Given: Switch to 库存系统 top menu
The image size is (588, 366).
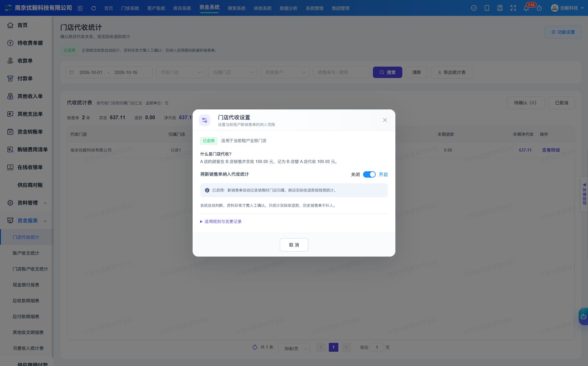Looking at the screenshot, I should point(182,8).
